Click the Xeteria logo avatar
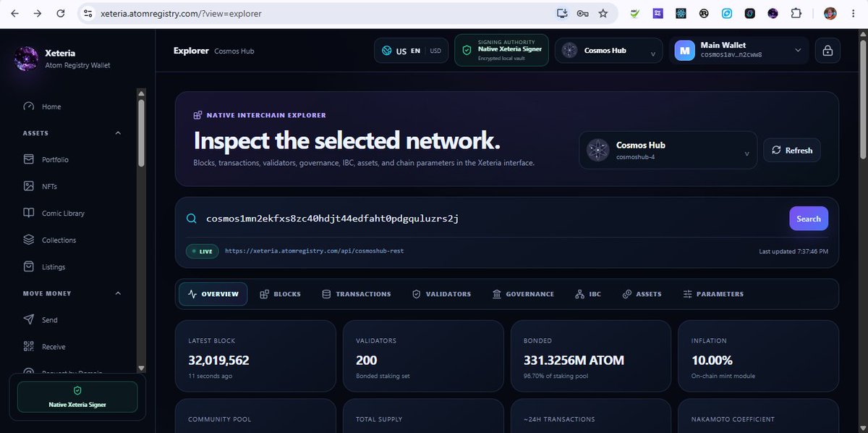 [x=27, y=58]
